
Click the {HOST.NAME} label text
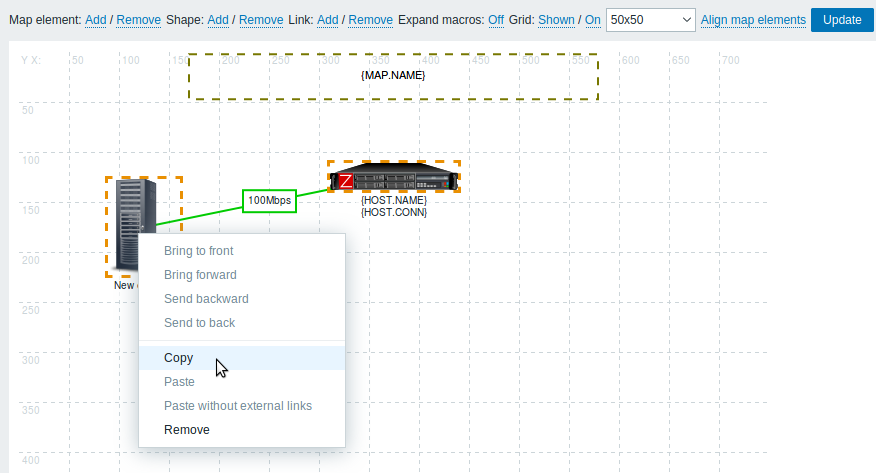[394, 200]
